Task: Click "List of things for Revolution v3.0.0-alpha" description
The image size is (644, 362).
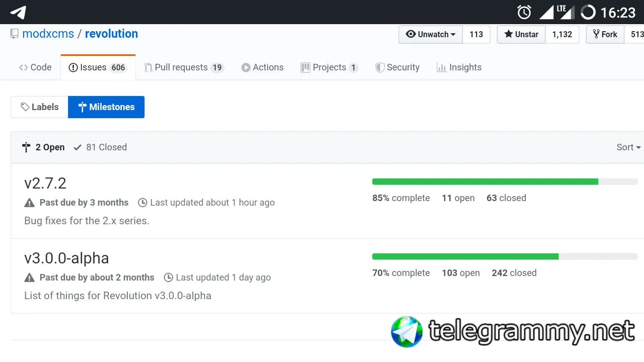Action: [118, 296]
